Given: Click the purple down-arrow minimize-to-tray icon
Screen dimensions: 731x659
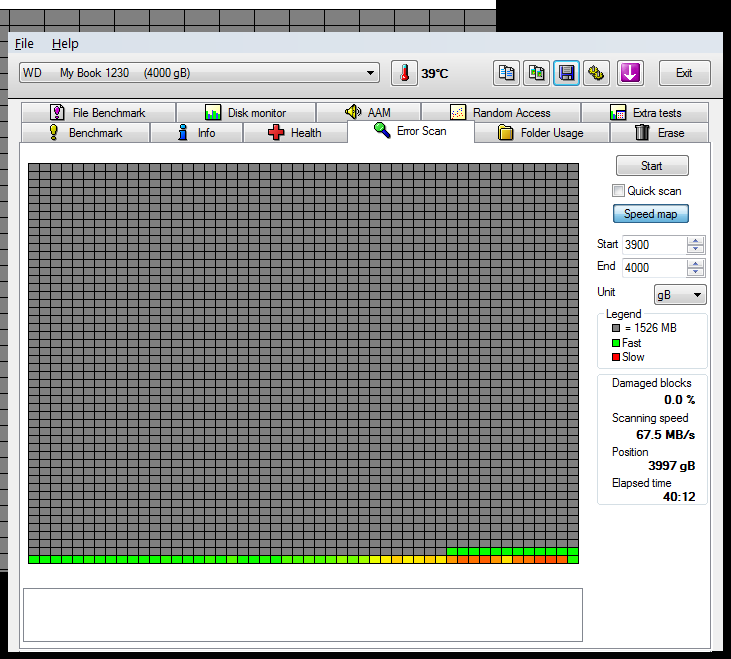Looking at the screenshot, I should 630,73.
